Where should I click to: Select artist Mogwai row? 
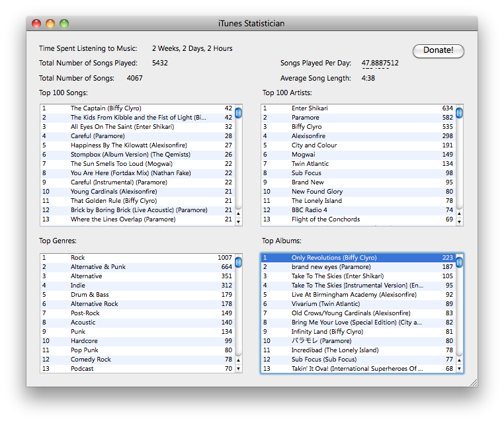(358, 155)
